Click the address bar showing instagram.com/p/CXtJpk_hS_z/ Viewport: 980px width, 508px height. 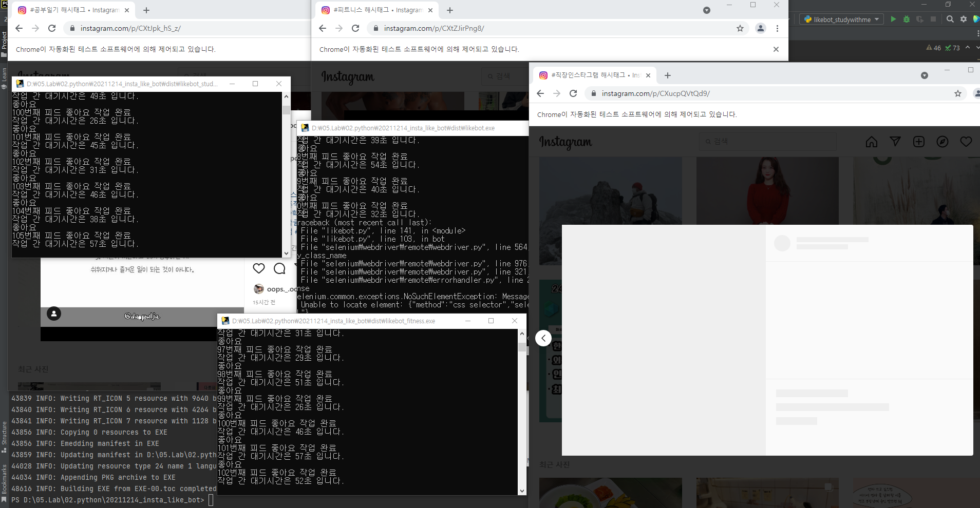[187, 28]
